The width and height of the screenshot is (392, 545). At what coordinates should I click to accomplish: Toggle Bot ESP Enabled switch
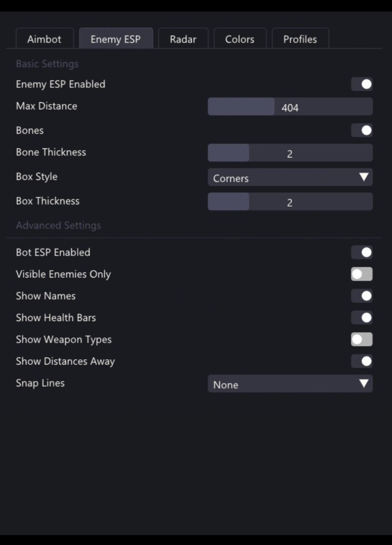click(x=362, y=253)
